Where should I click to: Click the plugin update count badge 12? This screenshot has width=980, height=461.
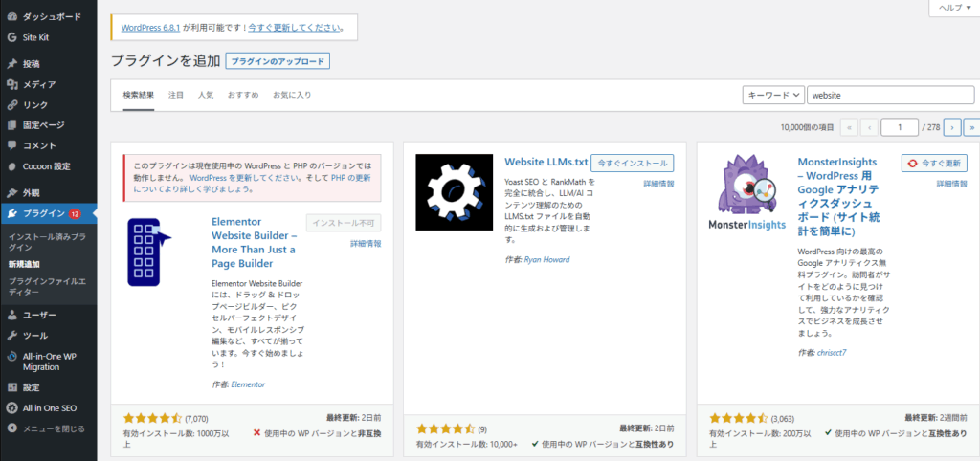(75, 213)
